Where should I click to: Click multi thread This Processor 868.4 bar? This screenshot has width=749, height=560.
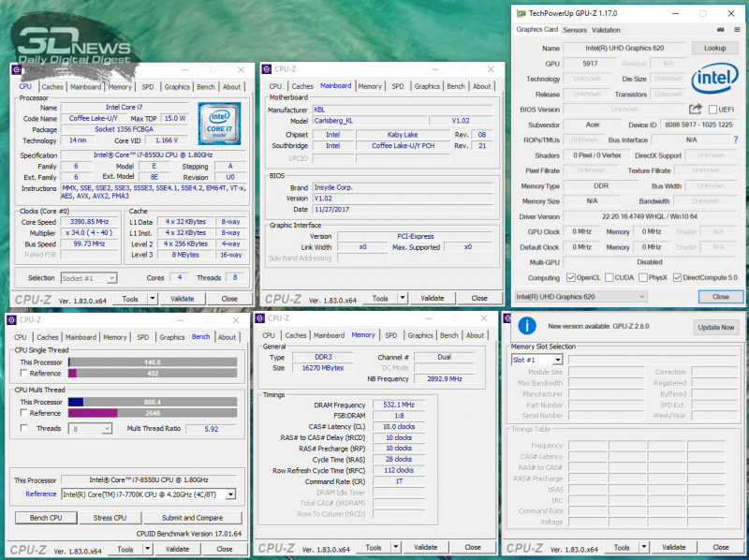tap(153, 402)
